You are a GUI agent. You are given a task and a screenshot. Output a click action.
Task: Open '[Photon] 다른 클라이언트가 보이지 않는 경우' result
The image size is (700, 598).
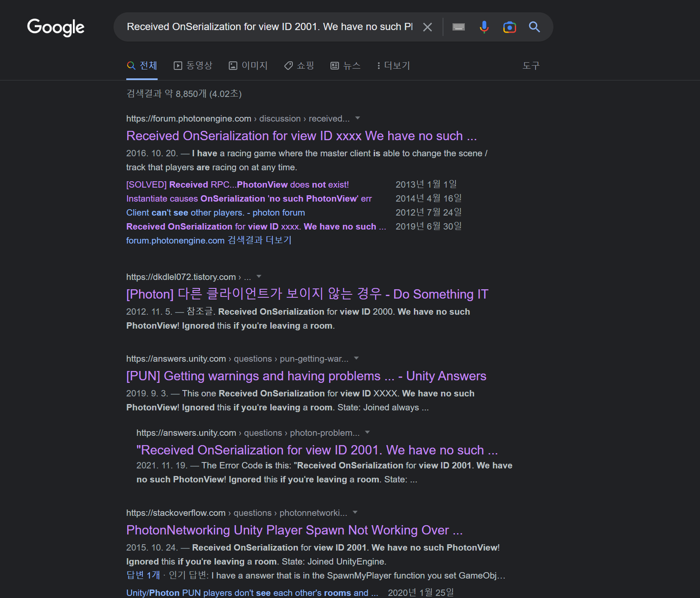[307, 294]
